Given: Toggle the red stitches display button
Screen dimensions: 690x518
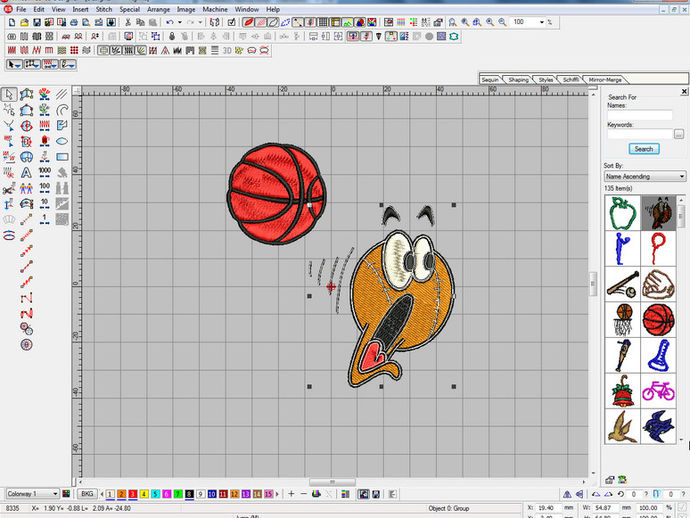Looking at the screenshot, I should (x=248, y=22).
